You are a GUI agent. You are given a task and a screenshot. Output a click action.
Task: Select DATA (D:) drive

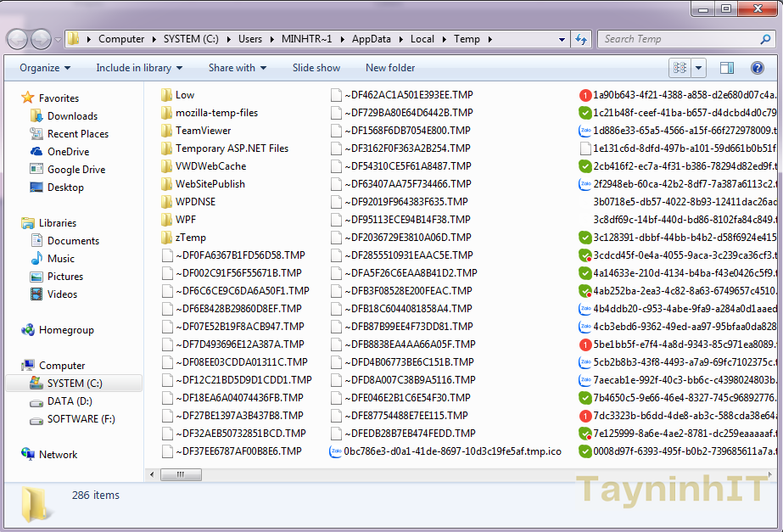click(70, 401)
